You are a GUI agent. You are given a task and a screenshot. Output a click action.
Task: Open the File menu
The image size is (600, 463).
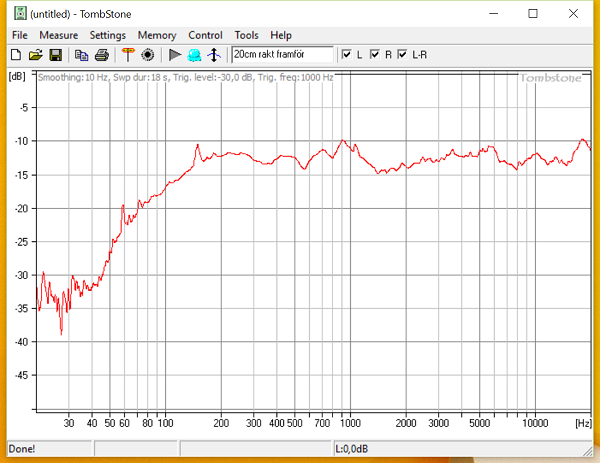coord(20,35)
